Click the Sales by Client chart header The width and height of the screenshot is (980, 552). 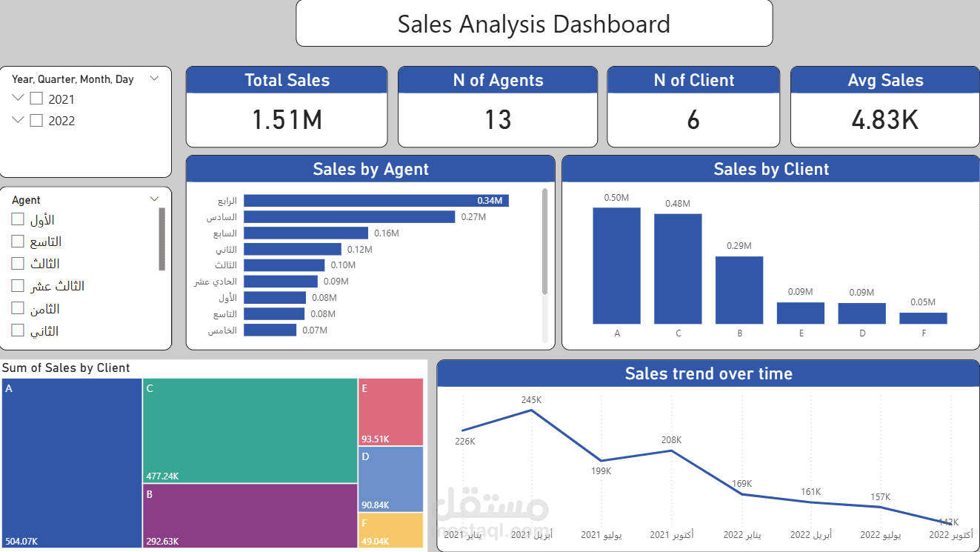(771, 169)
